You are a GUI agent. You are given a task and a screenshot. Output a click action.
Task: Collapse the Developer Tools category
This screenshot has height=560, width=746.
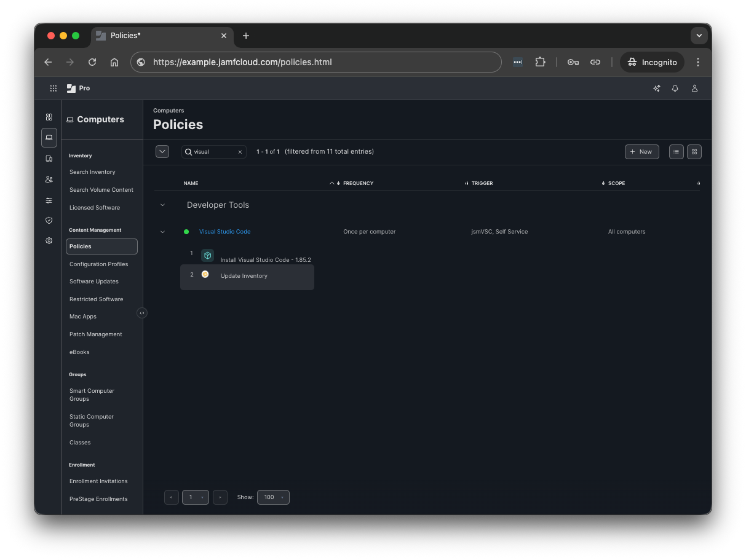pos(162,205)
